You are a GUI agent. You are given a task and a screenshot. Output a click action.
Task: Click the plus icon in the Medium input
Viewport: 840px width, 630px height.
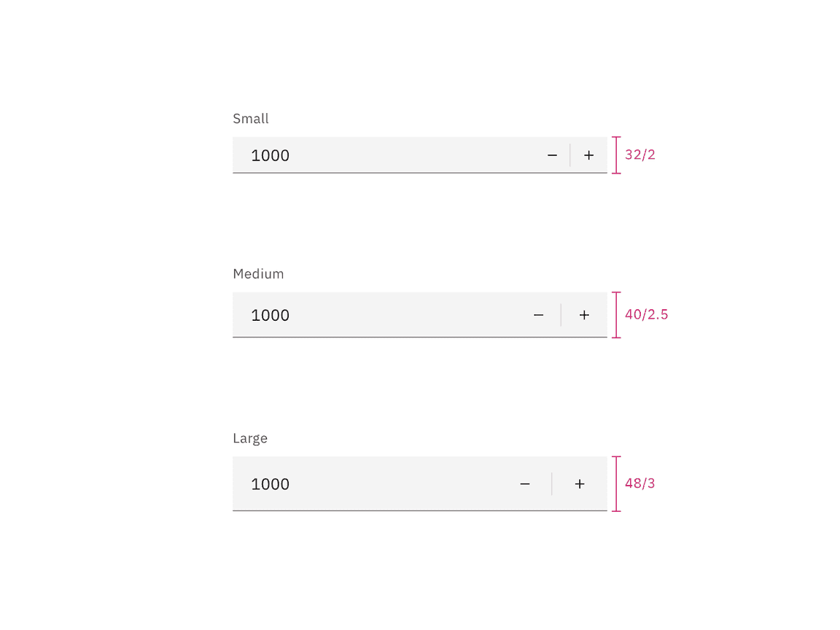pos(584,314)
